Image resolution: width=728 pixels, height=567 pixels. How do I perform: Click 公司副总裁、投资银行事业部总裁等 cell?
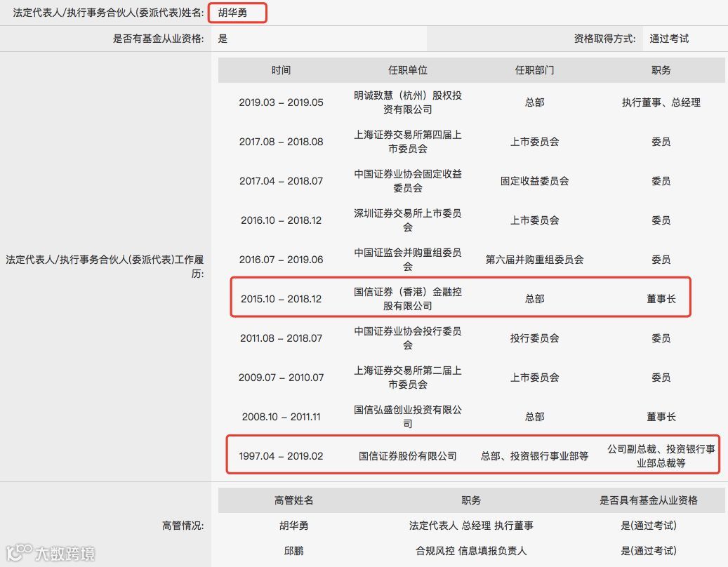click(x=661, y=456)
